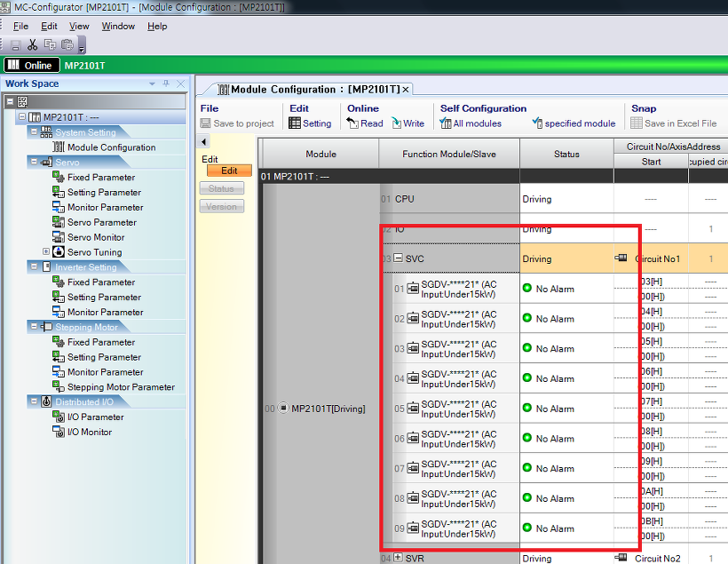Open the Work Space panel dropdown arrow
Viewport: 728px width, 564px height.
point(152,83)
